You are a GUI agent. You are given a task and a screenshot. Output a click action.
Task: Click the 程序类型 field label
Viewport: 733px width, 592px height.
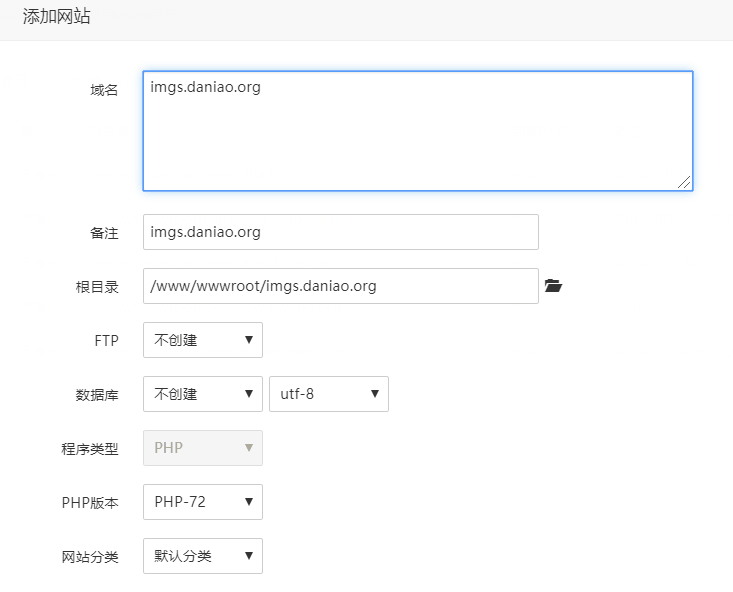click(90, 449)
